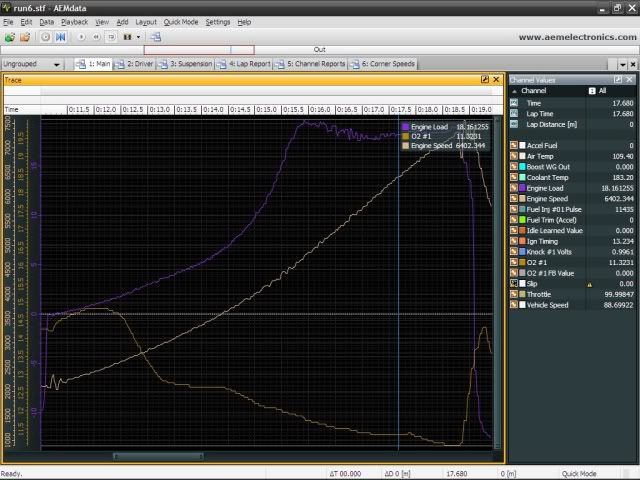
Task: Open the Quick Mode menu
Action: 180,21
